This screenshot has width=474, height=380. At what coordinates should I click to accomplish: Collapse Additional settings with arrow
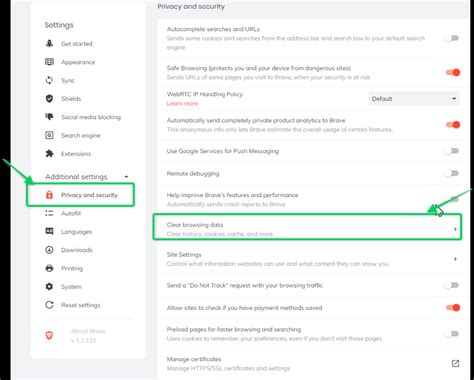pos(126,177)
